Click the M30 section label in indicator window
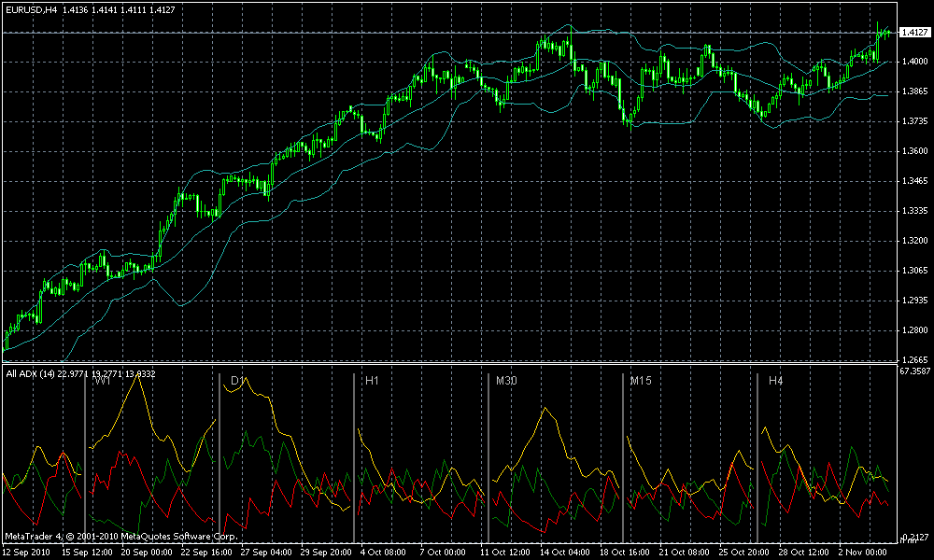The height and width of the screenshot is (560, 934). (506, 380)
